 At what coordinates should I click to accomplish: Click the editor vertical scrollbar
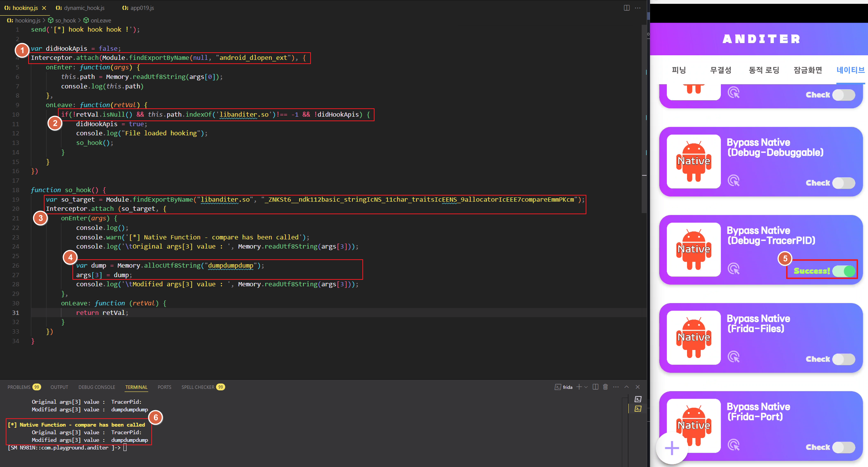click(x=644, y=118)
